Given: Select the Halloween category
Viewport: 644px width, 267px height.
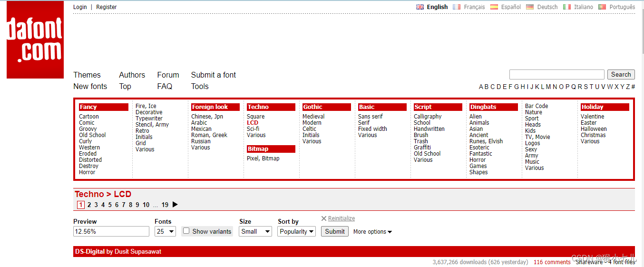Looking at the screenshot, I should [594, 129].
